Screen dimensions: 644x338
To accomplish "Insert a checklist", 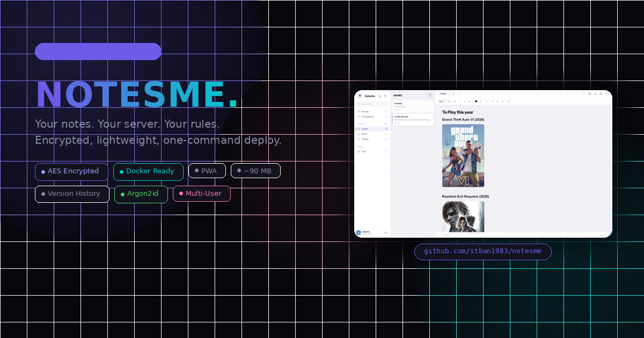I will click(502, 101).
